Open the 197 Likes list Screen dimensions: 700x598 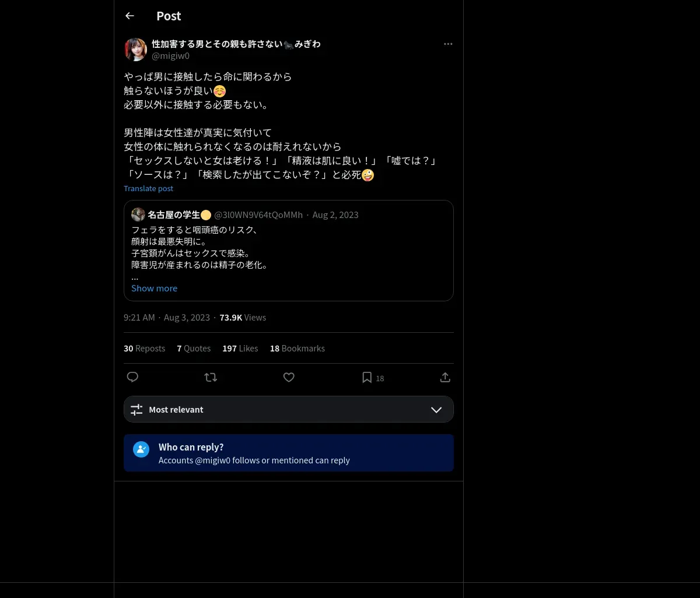(x=240, y=349)
